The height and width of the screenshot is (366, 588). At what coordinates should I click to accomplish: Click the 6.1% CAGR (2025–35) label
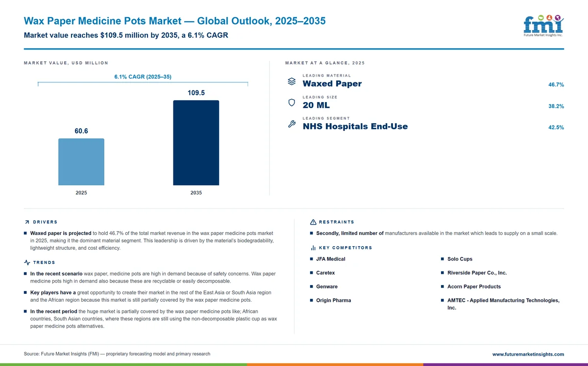pyautogui.click(x=143, y=77)
